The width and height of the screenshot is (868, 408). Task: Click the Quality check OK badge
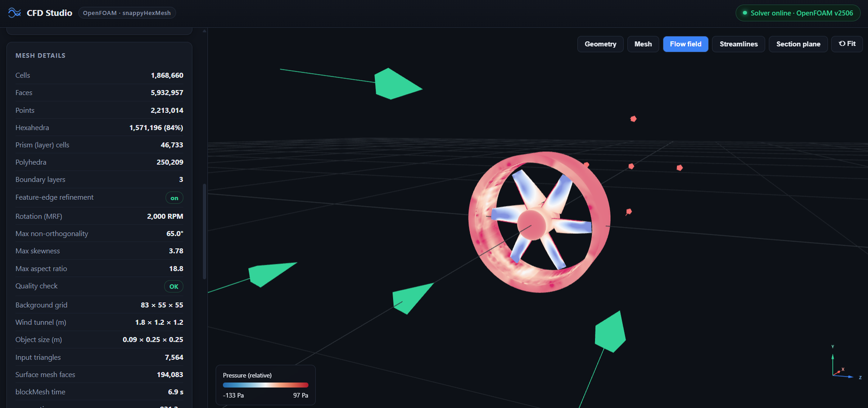click(174, 286)
